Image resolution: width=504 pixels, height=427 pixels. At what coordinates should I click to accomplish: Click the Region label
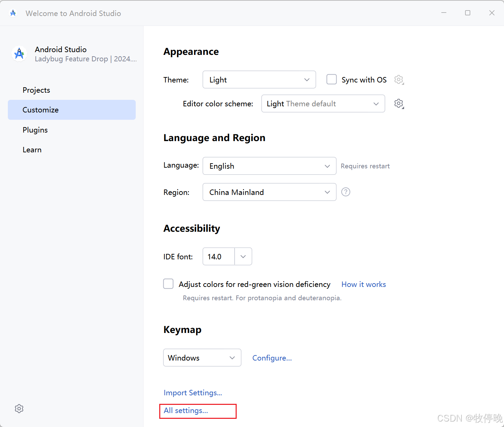pyautogui.click(x=176, y=192)
